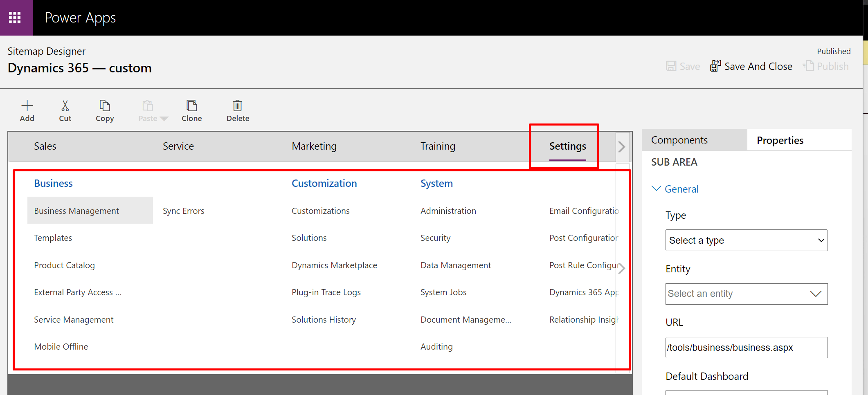Viewport: 868px width, 395px height.
Task: Select the Solutions History subarea
Action: [x=324, y=320]
